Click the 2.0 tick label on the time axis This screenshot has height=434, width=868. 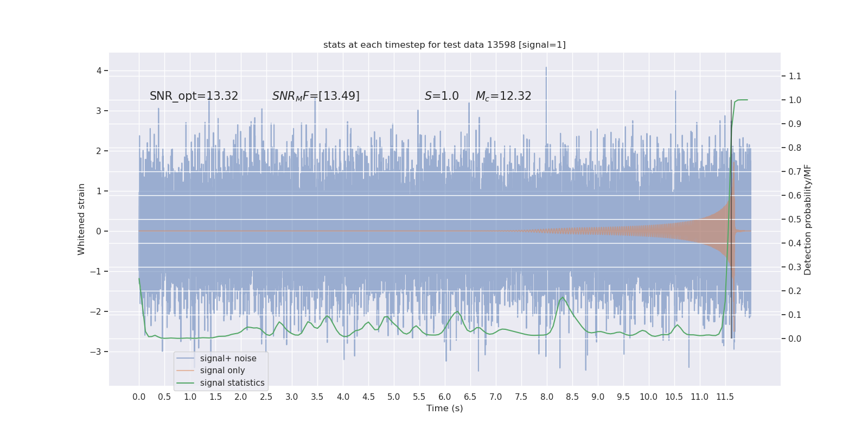241,397
